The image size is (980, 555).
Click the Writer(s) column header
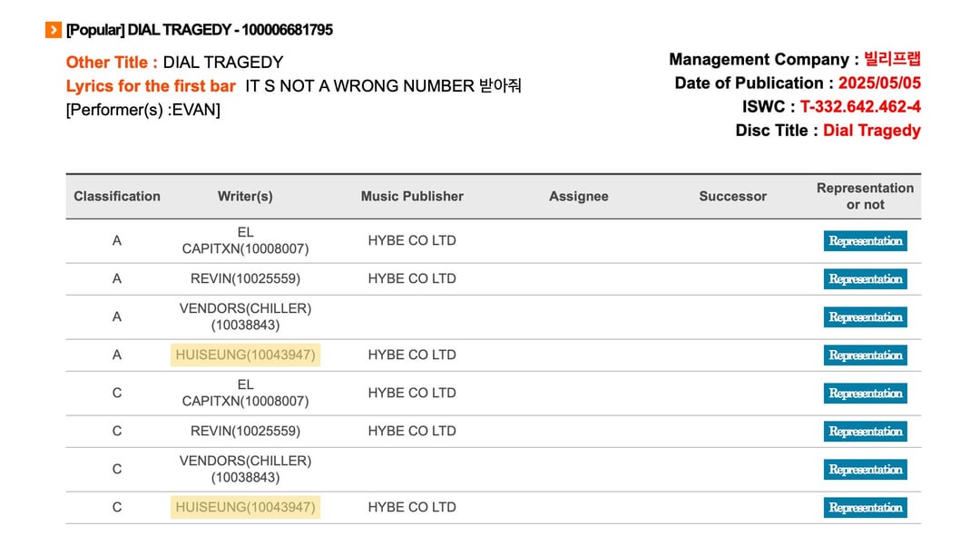coord(245,196)
